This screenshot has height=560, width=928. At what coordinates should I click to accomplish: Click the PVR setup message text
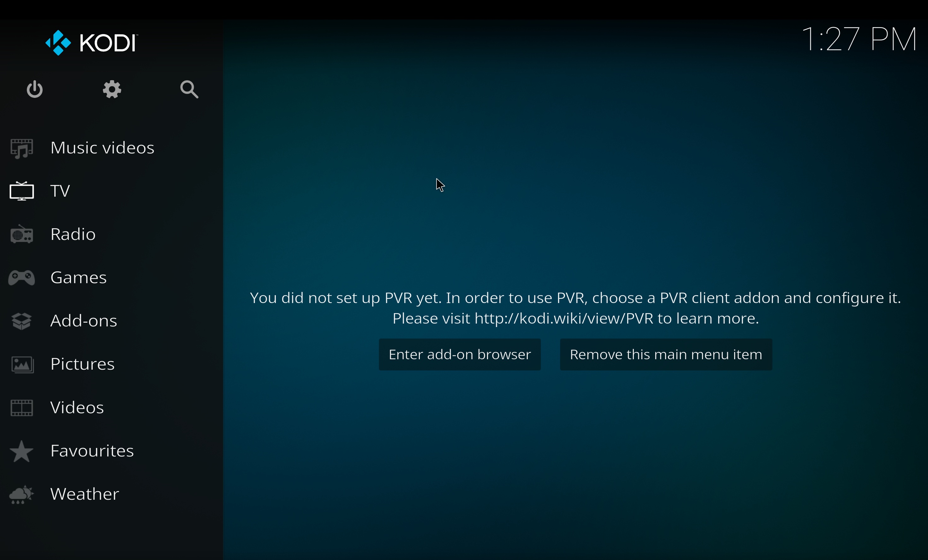[x=575, y=308]
